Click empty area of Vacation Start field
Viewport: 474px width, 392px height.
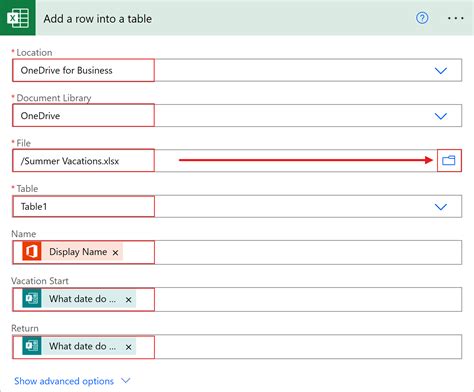click(x=307, y=299)
